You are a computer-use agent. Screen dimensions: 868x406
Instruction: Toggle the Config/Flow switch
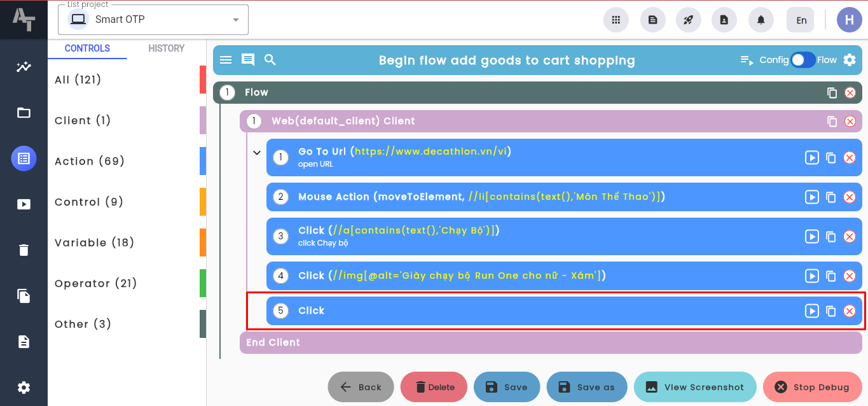pos(803,60)
